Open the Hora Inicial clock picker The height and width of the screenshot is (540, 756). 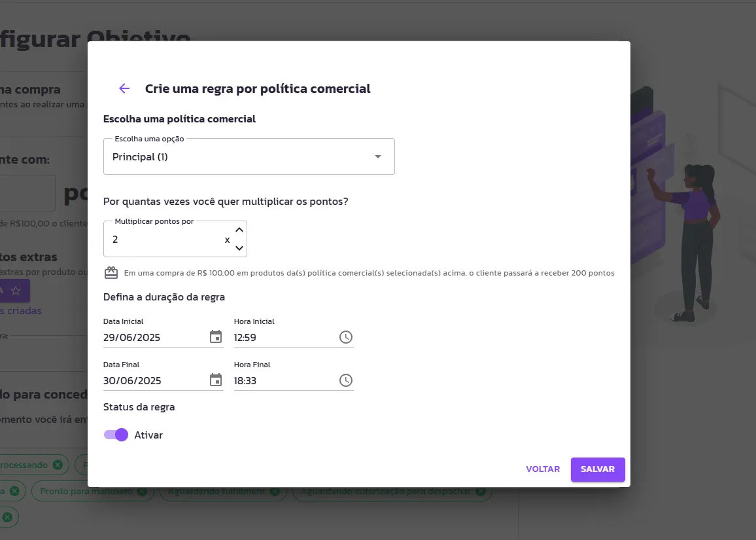tap(346, 337)
